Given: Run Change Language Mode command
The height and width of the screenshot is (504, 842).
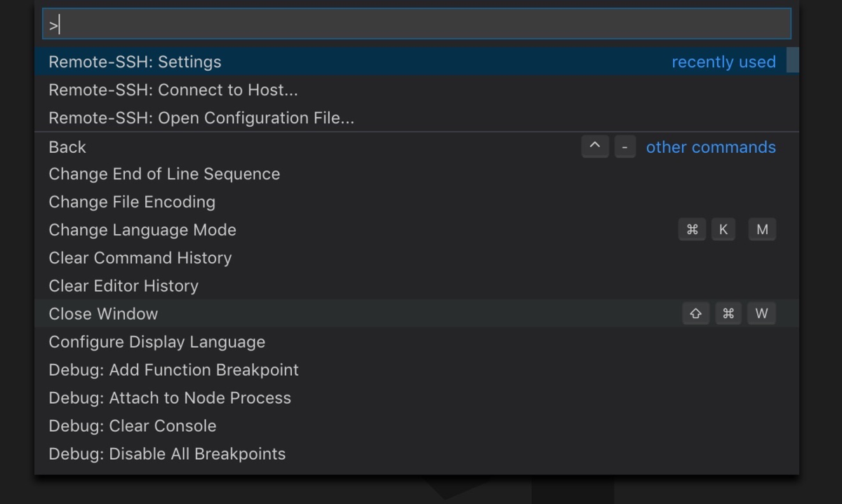Looking at the screenshot, I should (x=416, y=230).
